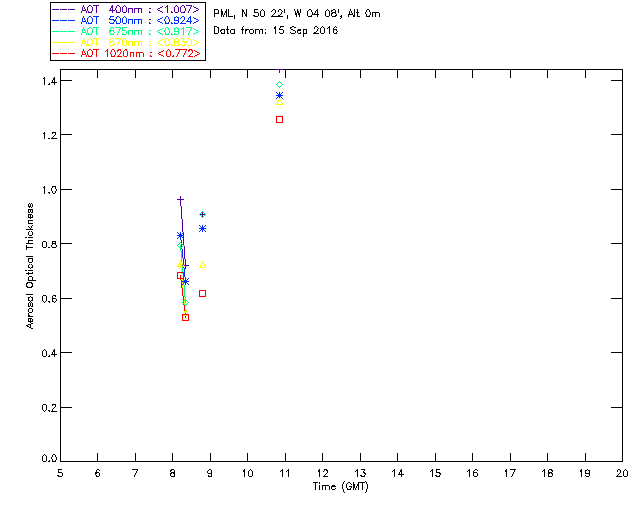Viewport: 640px width, 512px height.
Task: Click the x-axis tick label 9
Action: (x=210, y=473)
